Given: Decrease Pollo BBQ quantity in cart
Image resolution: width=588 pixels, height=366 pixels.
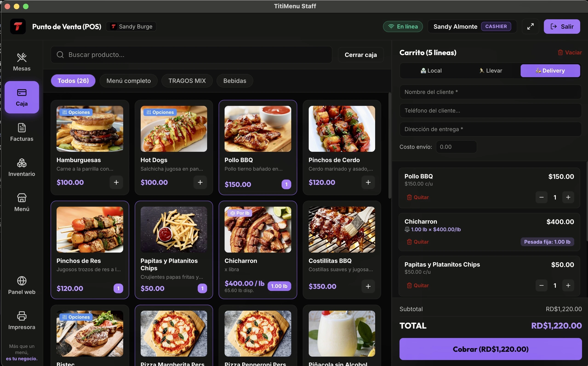Looking at the screenshot, I should coord(541,197).
